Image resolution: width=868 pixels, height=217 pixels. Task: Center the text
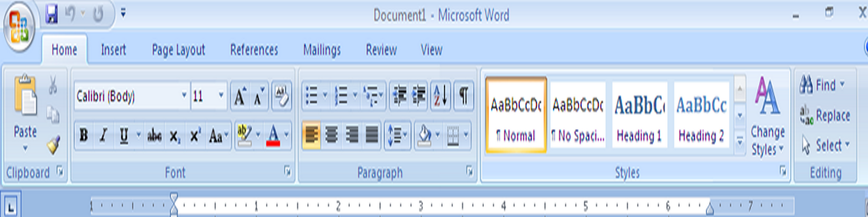click(331, 135)
